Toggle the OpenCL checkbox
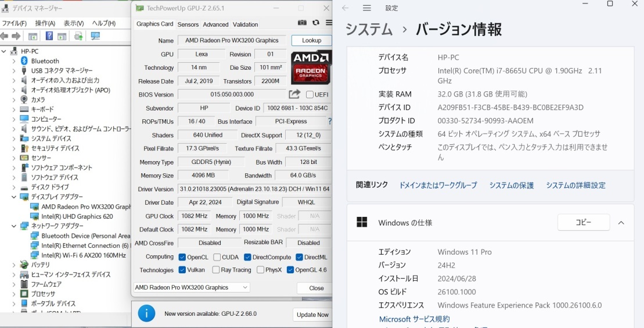 182,257
